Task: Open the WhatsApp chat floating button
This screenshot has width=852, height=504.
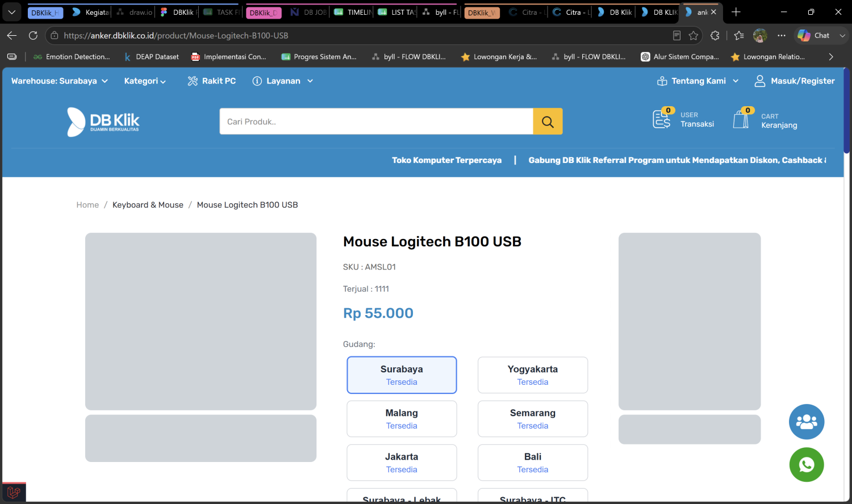Action: pyautogui.click(x=807, y=465)
